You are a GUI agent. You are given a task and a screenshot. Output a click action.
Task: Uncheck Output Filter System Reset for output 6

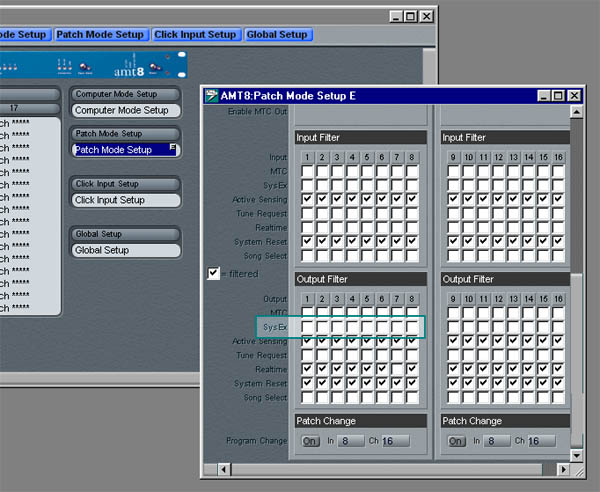click(x=382, y=383)
